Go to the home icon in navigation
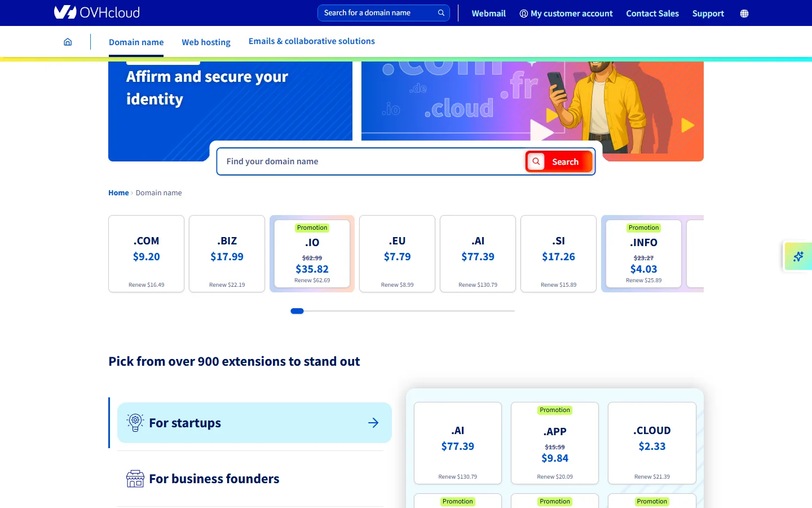This screenshot has width=812, height=508. 68,42
